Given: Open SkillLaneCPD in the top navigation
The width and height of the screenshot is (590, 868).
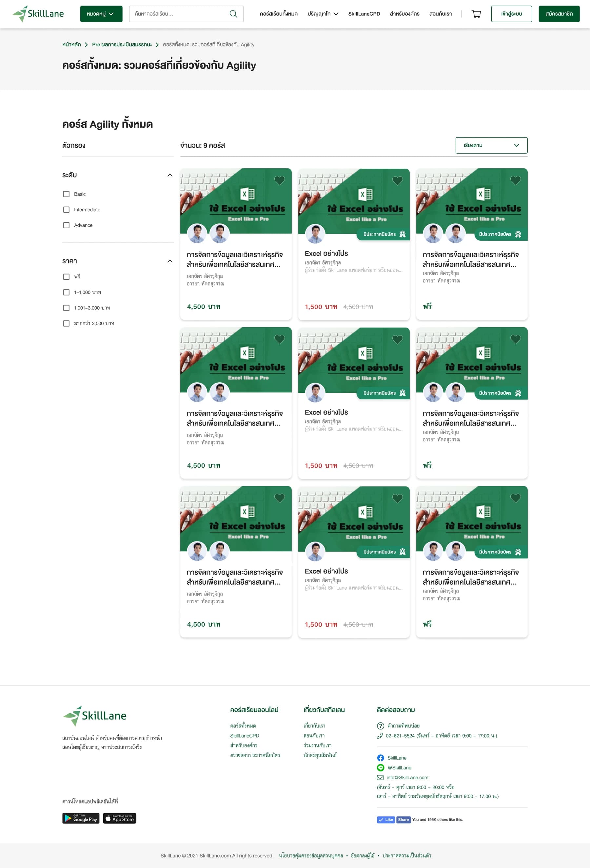Looking at the screenshot, I should pyautogui.click(x=364, y=14).
